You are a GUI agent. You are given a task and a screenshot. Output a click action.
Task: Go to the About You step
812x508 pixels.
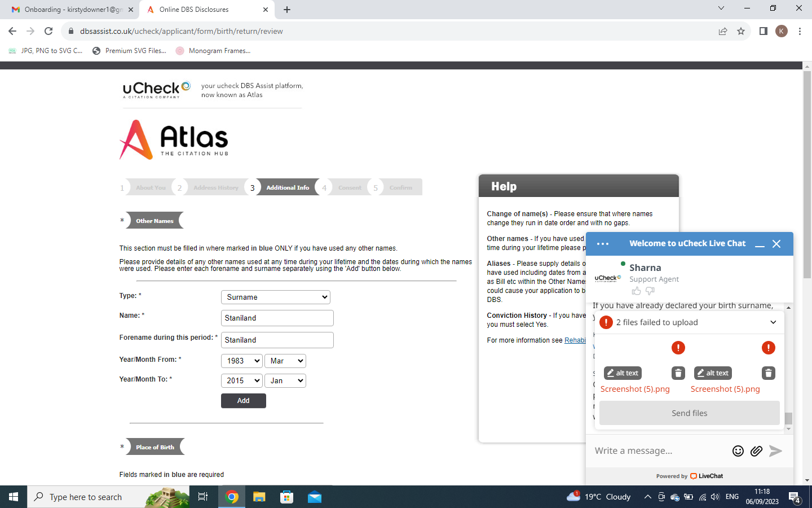(x=151, y=188)
